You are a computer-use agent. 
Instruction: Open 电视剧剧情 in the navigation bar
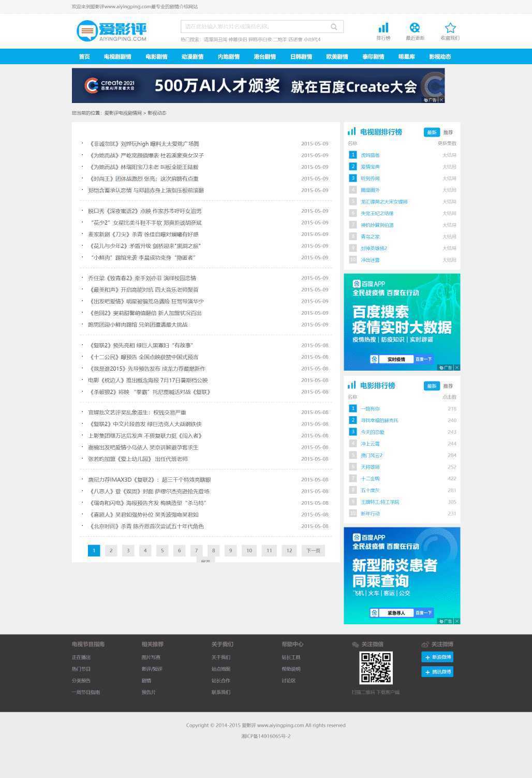pyautogui.click(x=117, y=57)
